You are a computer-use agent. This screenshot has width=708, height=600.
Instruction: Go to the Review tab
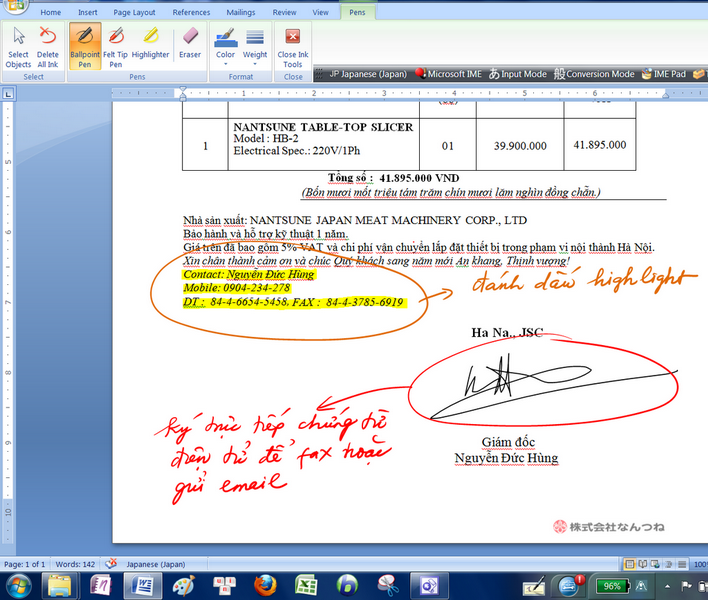point(284,13)
